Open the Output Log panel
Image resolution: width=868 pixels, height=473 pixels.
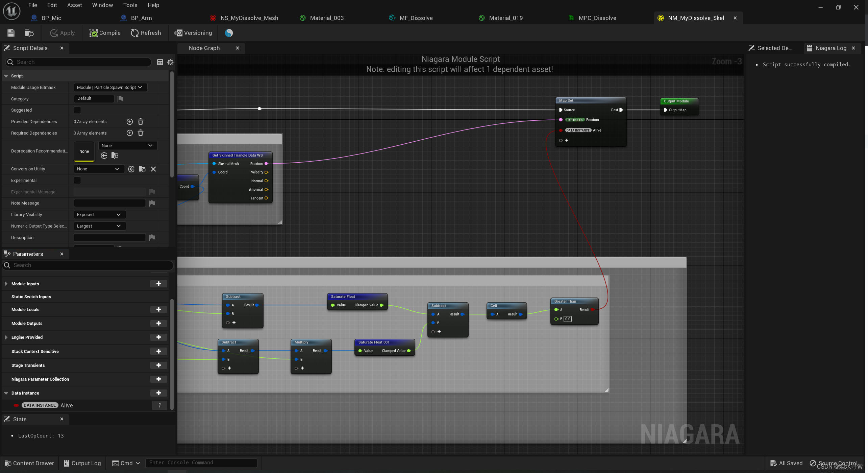[82, 463]
